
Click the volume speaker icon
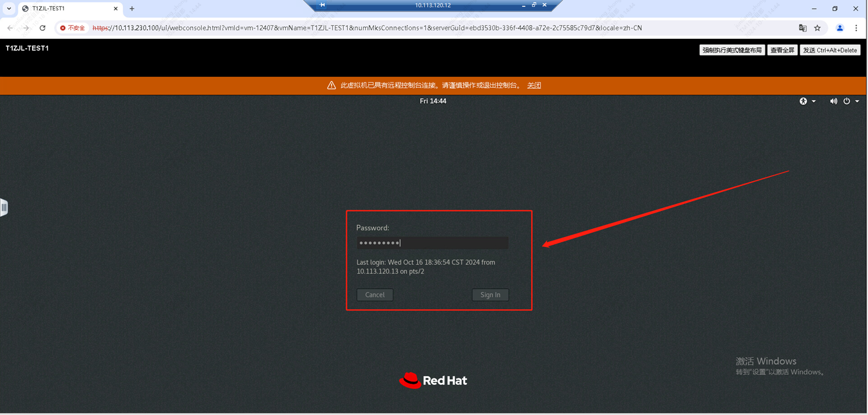[x=833, y=101]
